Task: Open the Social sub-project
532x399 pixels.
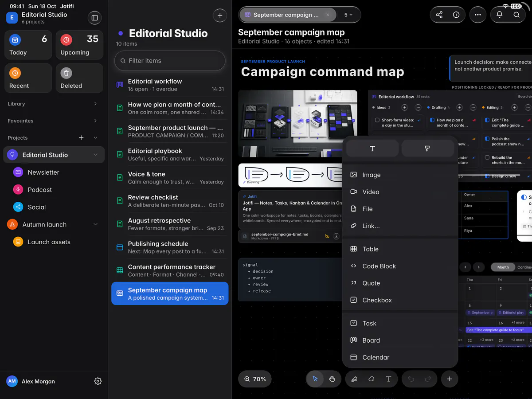Action: [54, 207]
